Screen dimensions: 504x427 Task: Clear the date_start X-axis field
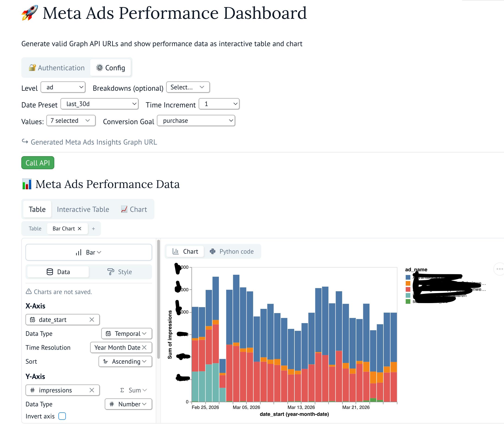(x=92, y=320)
